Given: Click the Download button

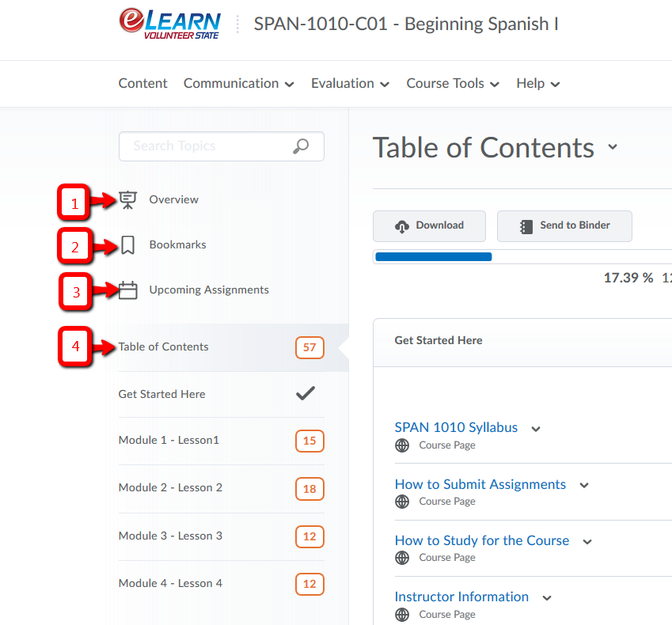Looking at the screenshot, I should 430,226.
